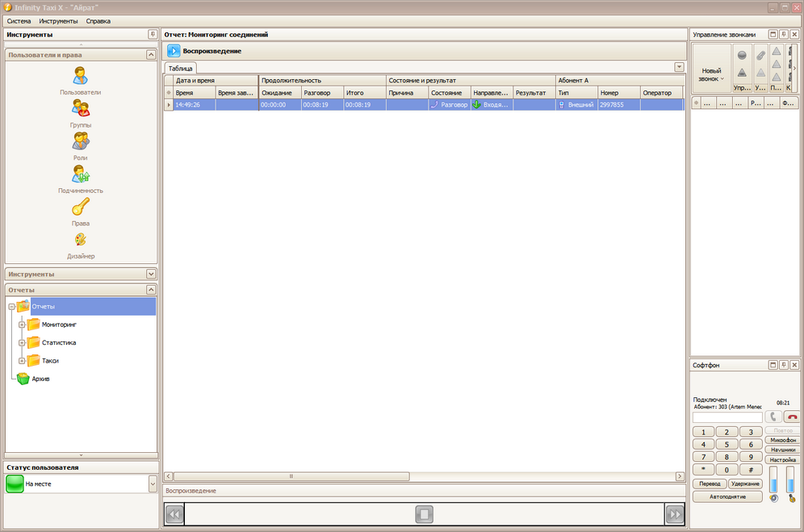Click the blue Воспроизведение play icon
Image resolution: width=804 pixels, height=532 pixels.
(x=174, y=51)
